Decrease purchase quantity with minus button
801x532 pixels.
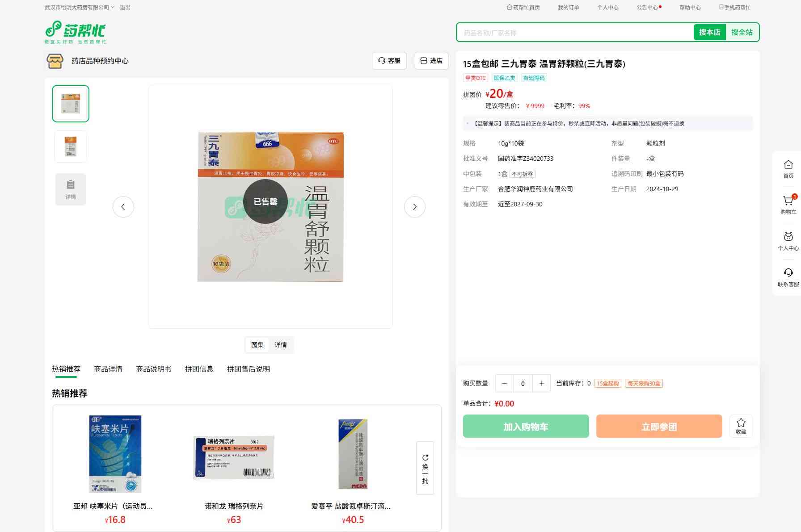point(504,384)
